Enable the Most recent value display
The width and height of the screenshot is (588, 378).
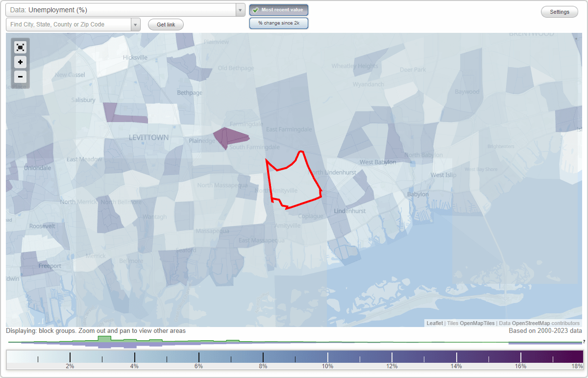[x=278, y=9]
